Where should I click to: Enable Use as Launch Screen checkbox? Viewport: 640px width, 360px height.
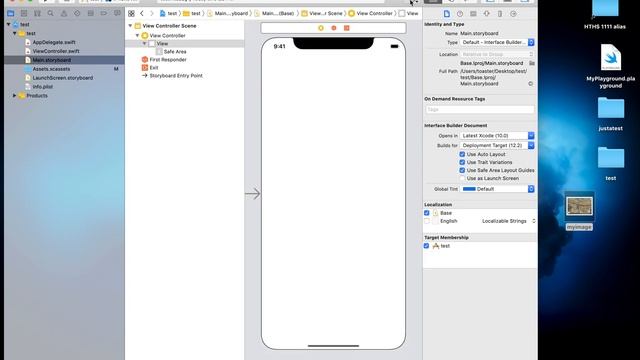point(462,178)
